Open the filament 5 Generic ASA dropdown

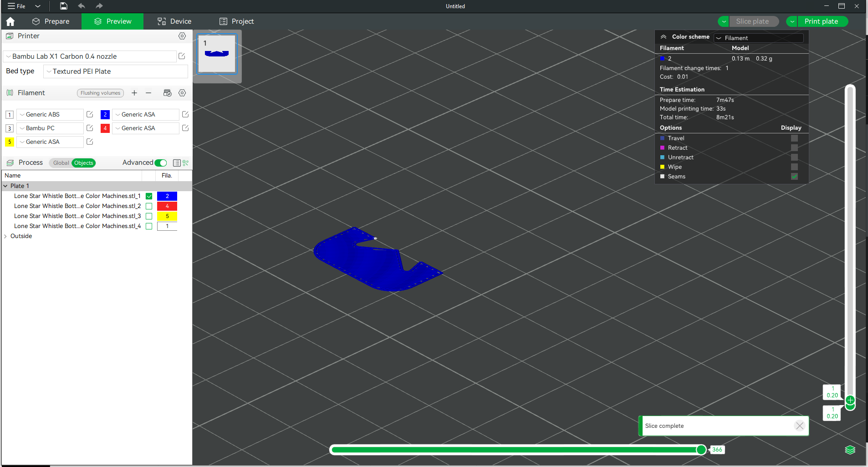click(50, 142)
